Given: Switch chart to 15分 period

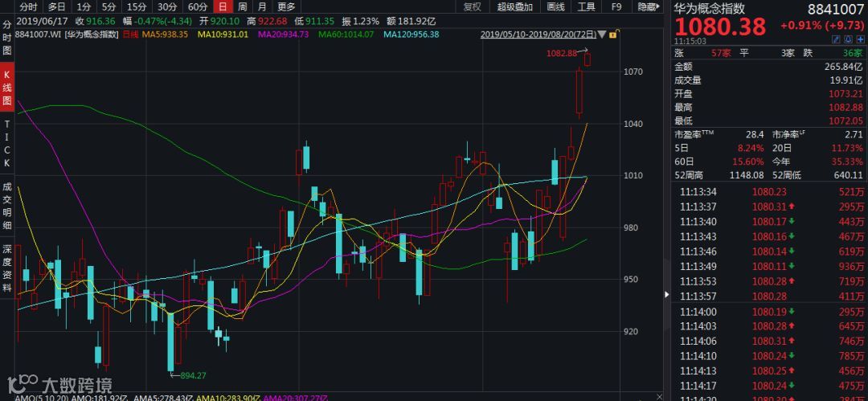Looking at the screenshot, I should click(x=137, y=7).
